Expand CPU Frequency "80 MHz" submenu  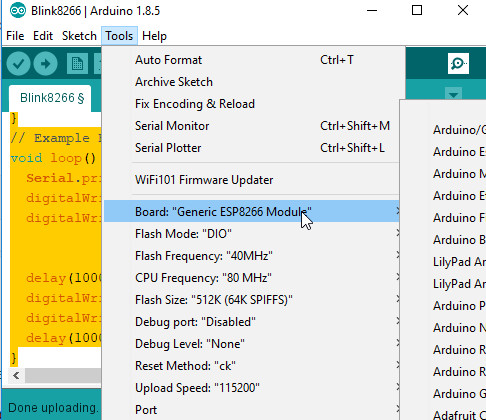tap(251, 278)
